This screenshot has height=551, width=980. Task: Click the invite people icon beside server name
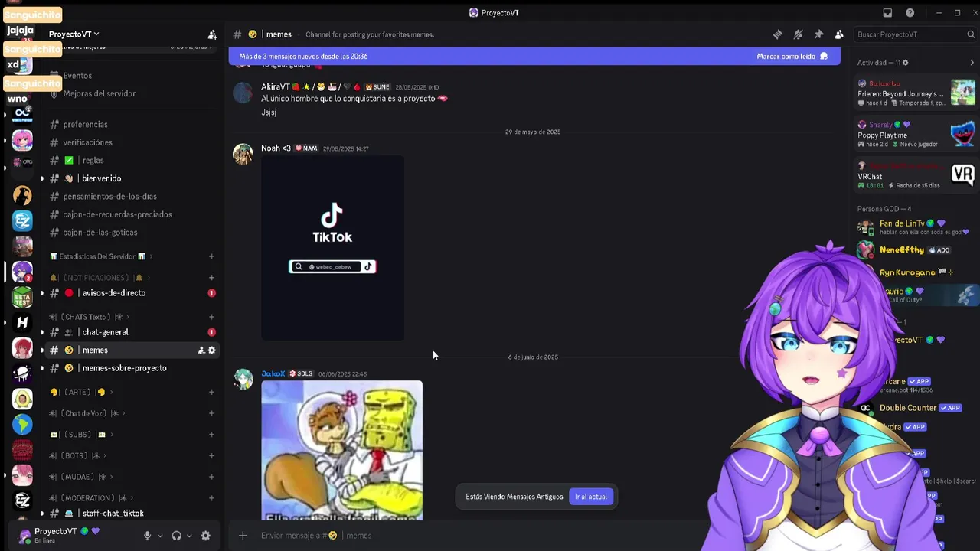[212, 34]
